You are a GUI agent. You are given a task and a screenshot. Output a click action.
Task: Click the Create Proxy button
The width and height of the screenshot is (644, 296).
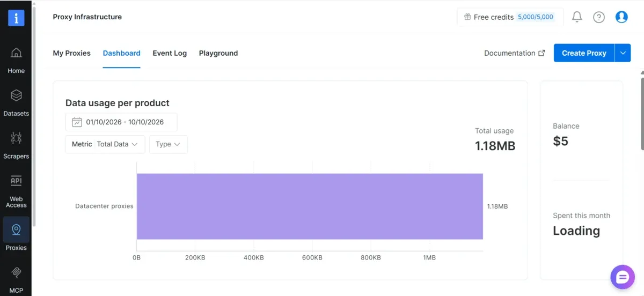(x=584, y=53)
